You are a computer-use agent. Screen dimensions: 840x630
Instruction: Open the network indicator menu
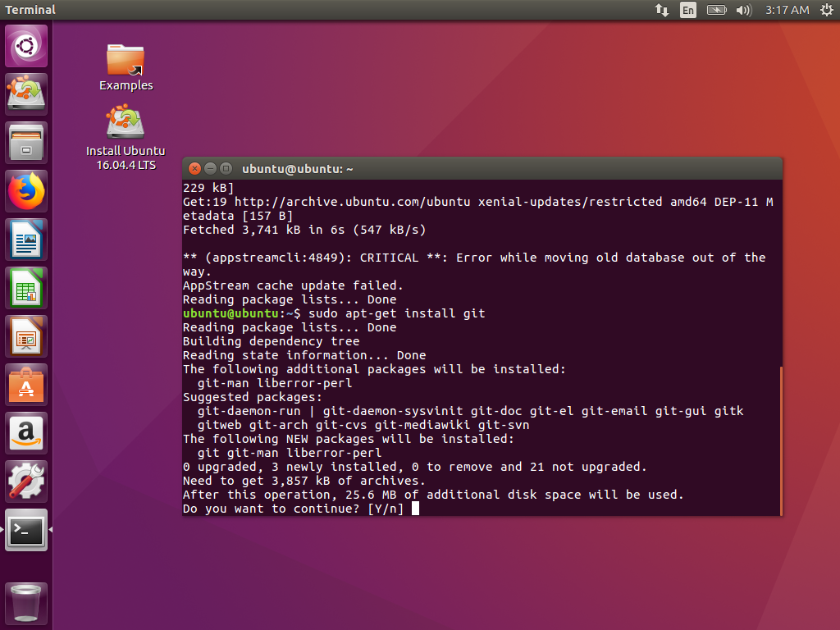662,10
